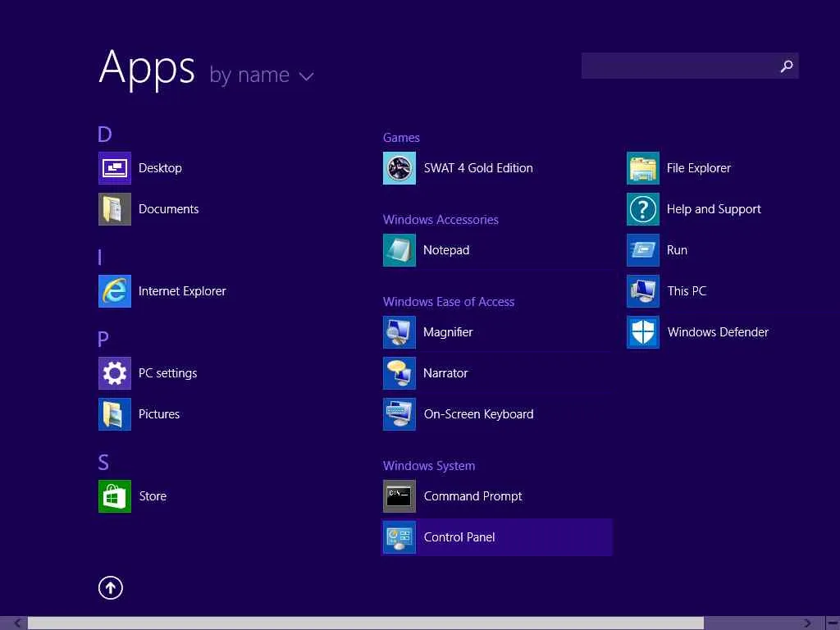840x630 pixels.
Task: Click the 'Windows Accessories' category header
Action: [x=441, y=220]
